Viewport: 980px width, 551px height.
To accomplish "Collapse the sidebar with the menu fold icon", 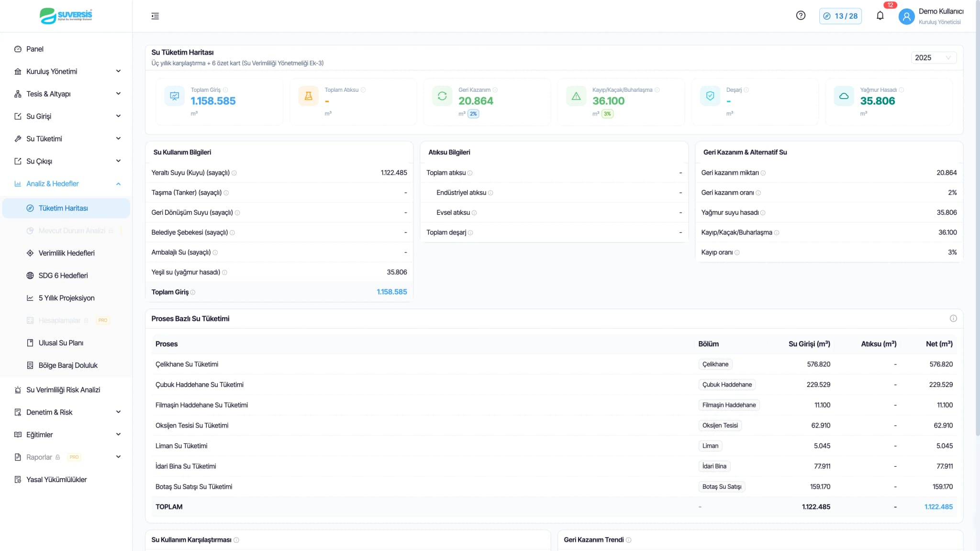I will 155,16.
